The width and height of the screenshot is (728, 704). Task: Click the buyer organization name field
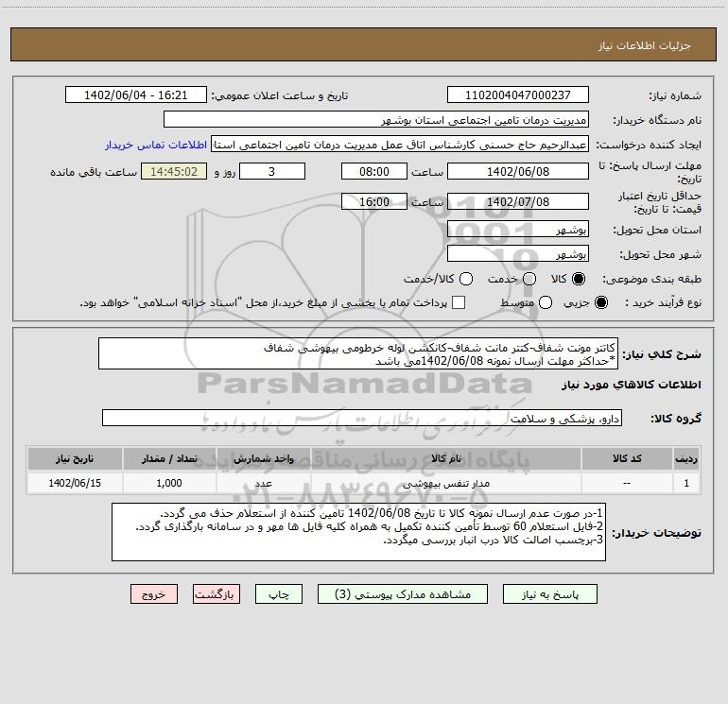tap(376, 120)
